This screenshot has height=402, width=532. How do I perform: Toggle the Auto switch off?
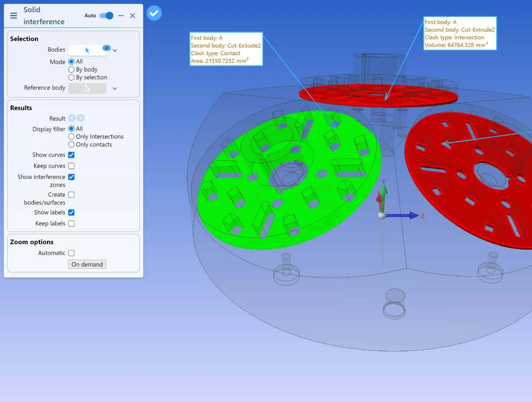(x=106, y=15)
